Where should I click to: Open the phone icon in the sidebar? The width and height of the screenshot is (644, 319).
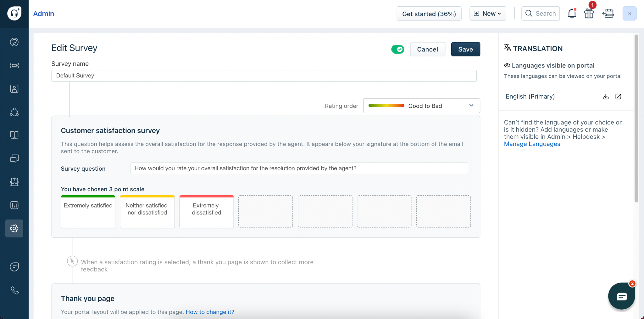(x=14, y=290)
